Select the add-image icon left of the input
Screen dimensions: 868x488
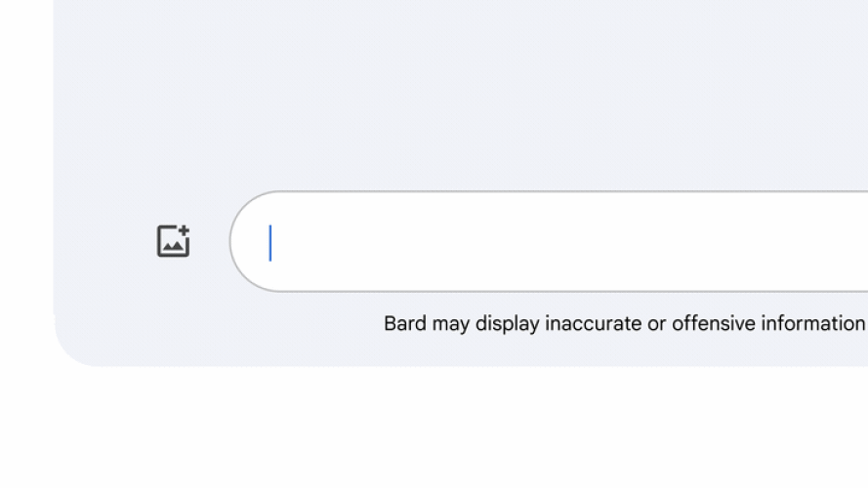(x=173, y=241)
